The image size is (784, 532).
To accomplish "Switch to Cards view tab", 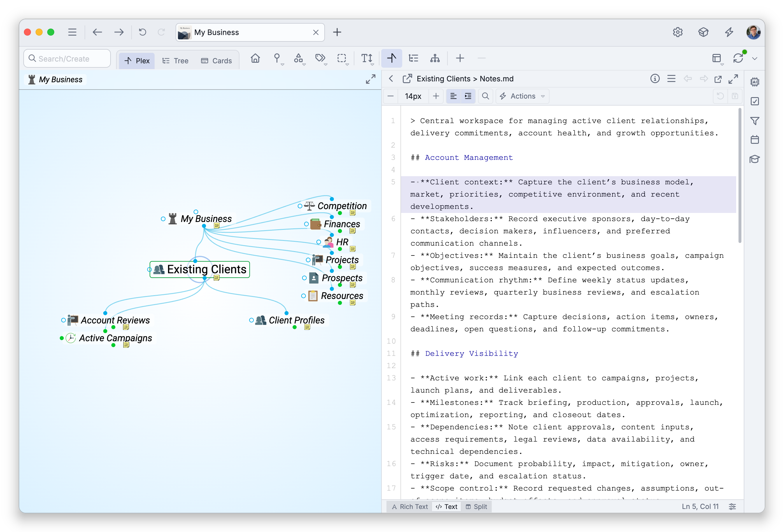I will [216, 61].
